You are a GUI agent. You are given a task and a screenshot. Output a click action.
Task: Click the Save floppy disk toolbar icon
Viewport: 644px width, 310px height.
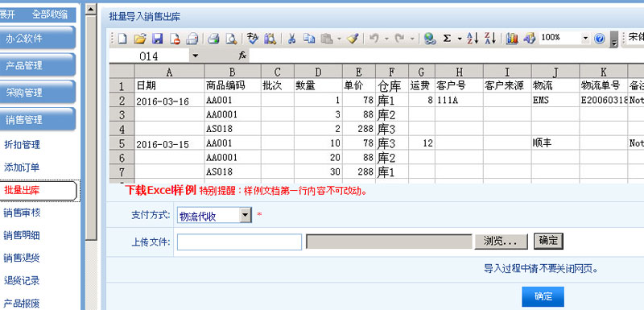coord(158,39)
